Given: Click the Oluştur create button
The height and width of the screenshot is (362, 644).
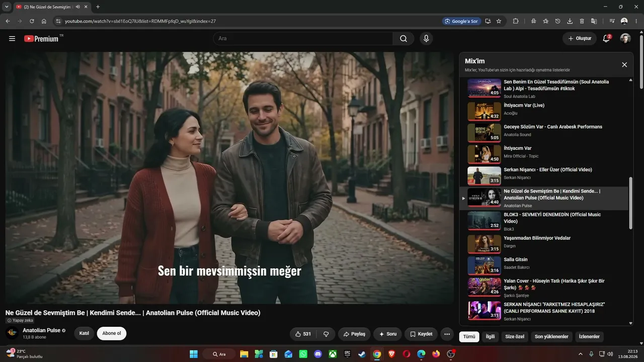Looking at the screenshot, I should pyautogui.click(x=580, y=39).
